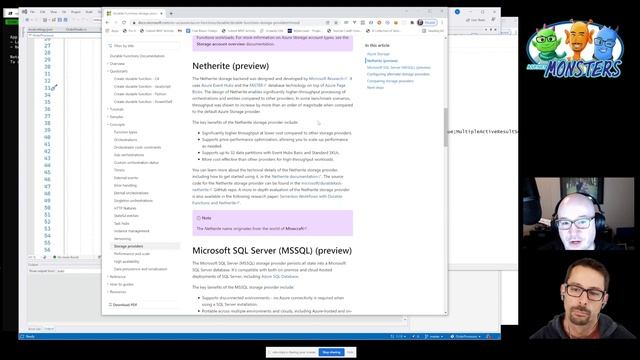Open Error handling in sidebar
The height and width of the screenshot is (360, 640).
125,185
